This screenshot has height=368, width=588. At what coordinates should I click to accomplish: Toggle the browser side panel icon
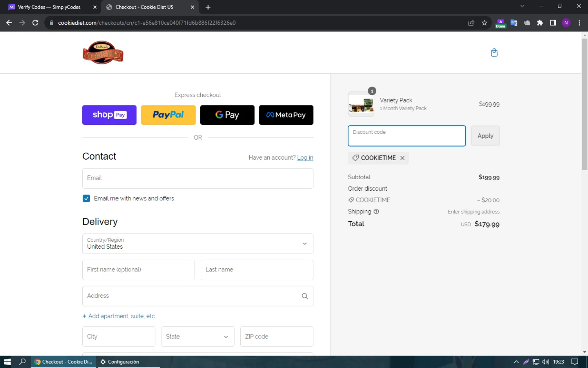coord(553,23)
